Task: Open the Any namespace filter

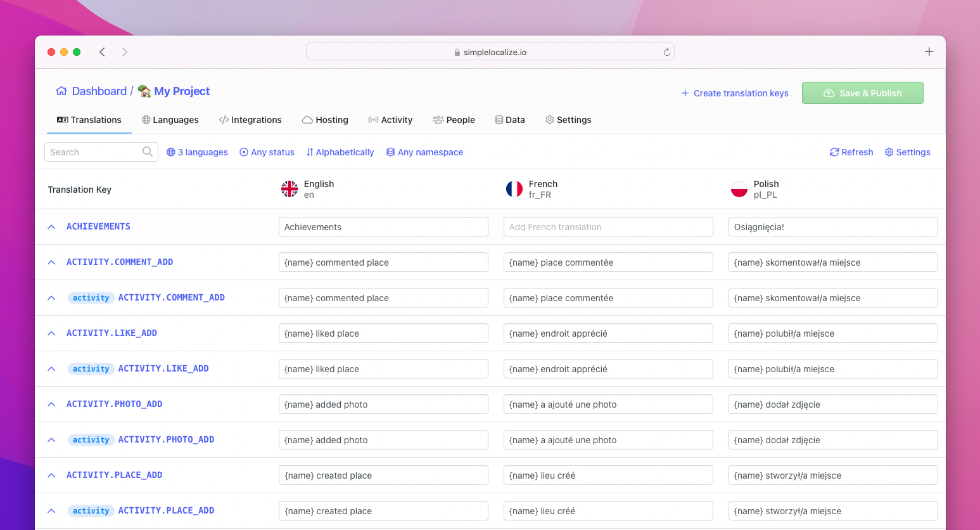Action: click(x=424, y=152)
